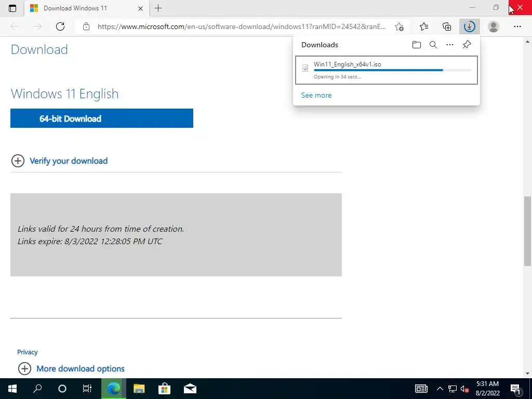532x399 pixels.
Task: Click the scrollbar up arrow
Action: [528, 42]
